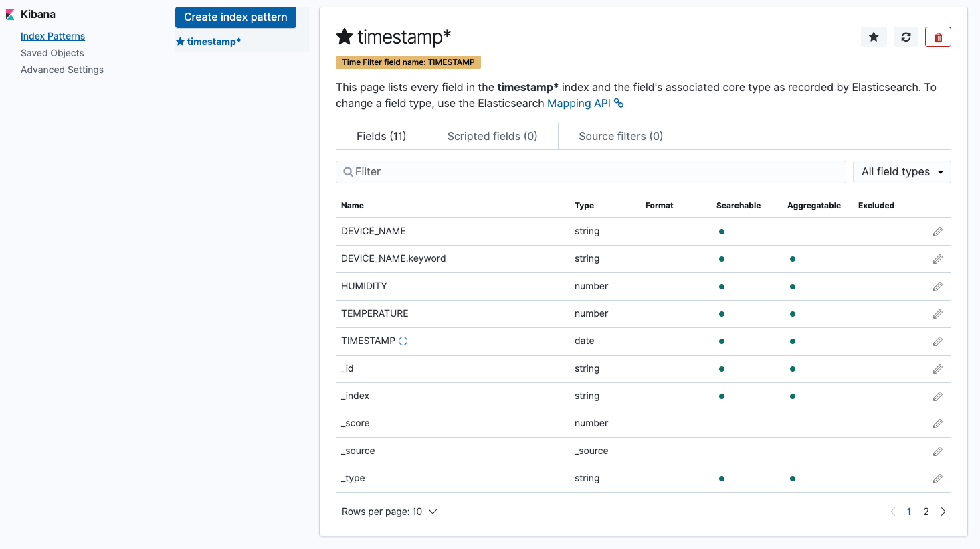The image size is (980, 549).
Task: Click Create index pattern button
Action: pyautogui.click(x=235, y=17)
